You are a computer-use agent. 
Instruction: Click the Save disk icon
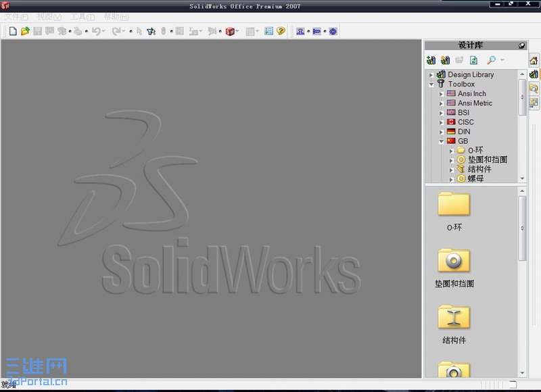(37, 31)
